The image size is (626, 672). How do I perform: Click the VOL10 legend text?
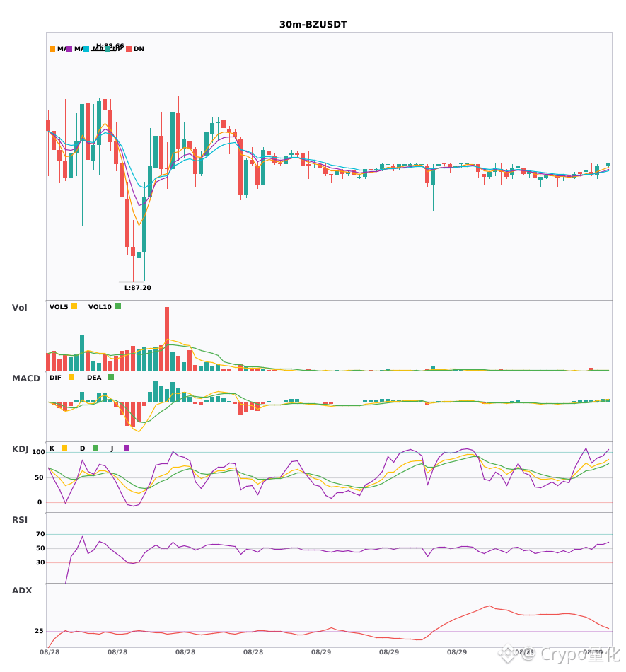100,307
